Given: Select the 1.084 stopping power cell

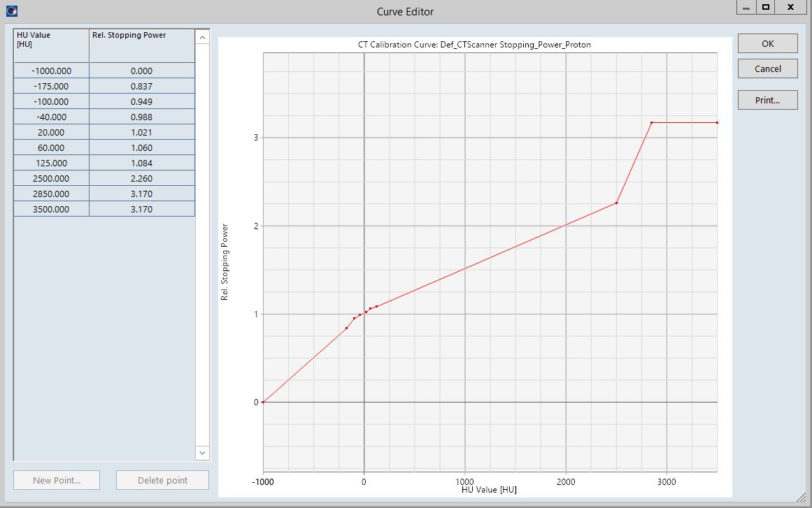Looking at the screenshot, I should point(142,163).
